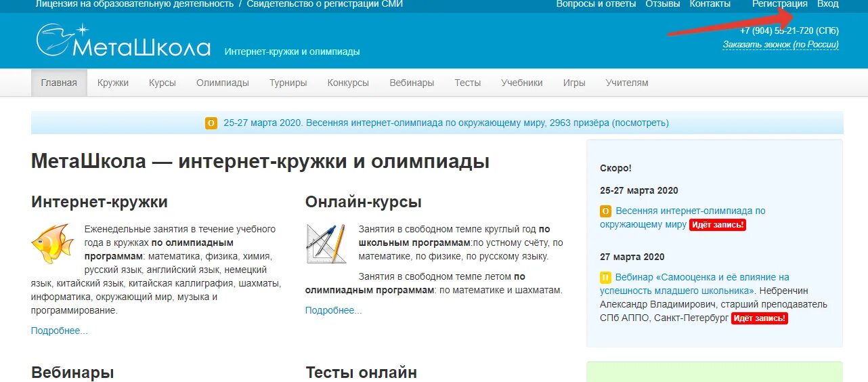Click main heading МетаШкола — интернет-кружки и олимпиады

pos(261,162)
